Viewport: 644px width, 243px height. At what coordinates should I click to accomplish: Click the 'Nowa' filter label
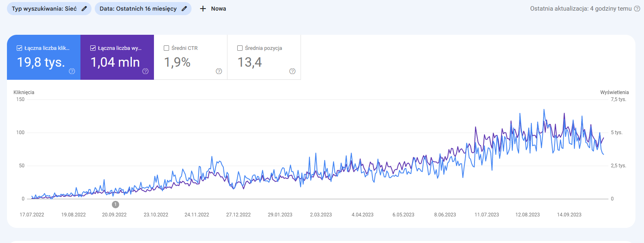(x=218, y=9)
